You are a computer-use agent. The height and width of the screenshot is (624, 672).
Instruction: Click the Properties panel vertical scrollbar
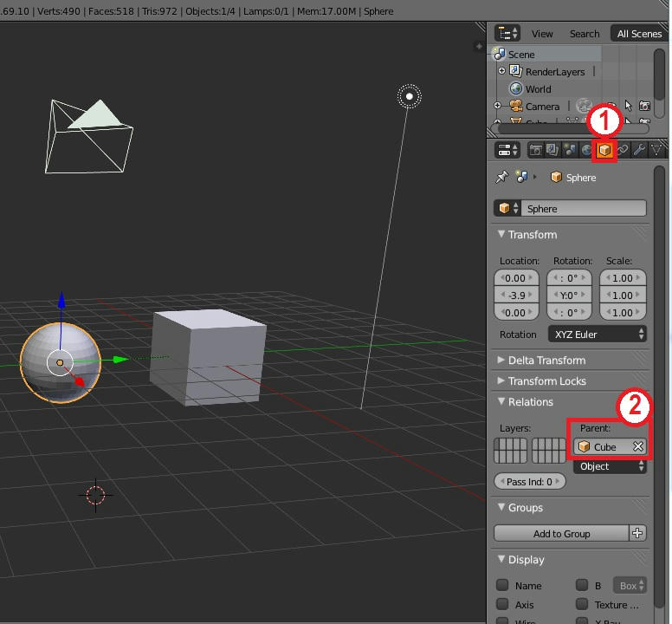[659, 386]
